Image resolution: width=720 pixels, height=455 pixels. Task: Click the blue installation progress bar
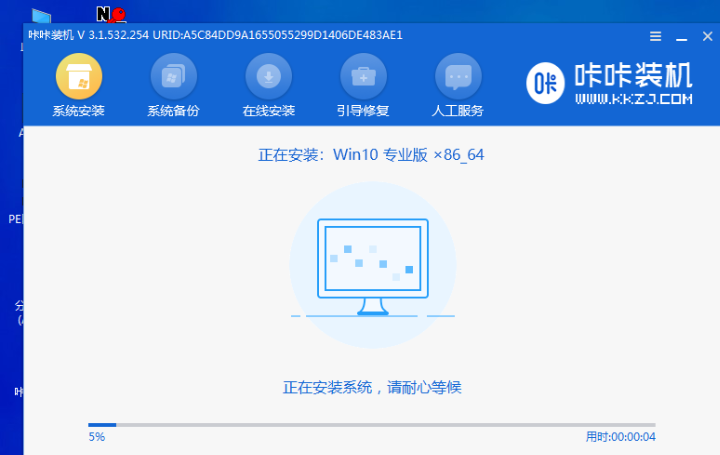371,425
